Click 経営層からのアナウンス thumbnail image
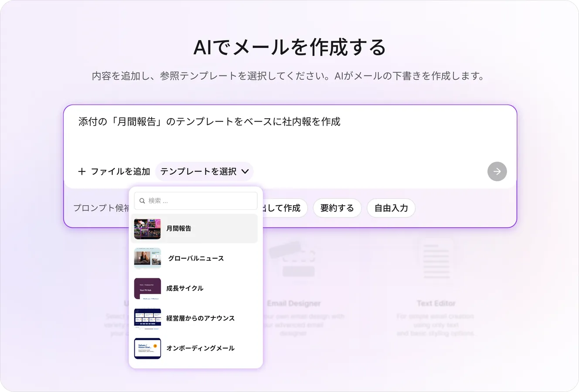This screenshot has height=392, width=579. click(x=147, y=318)
